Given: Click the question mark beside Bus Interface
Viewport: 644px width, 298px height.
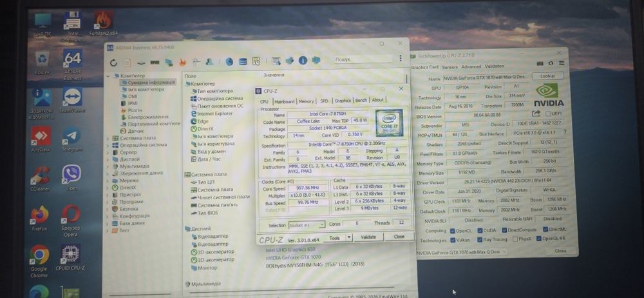Looking at the screenshot, I should pyautogui.click(x=565, y=132).
